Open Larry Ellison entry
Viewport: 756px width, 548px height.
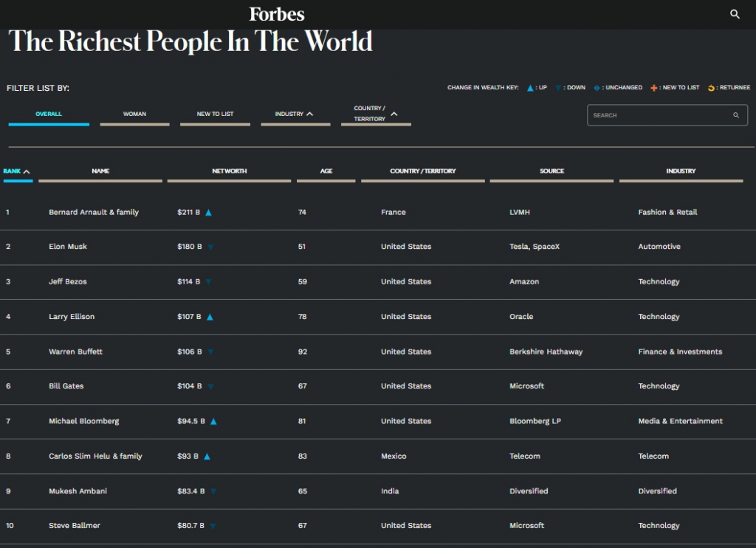tap(72, 316)
